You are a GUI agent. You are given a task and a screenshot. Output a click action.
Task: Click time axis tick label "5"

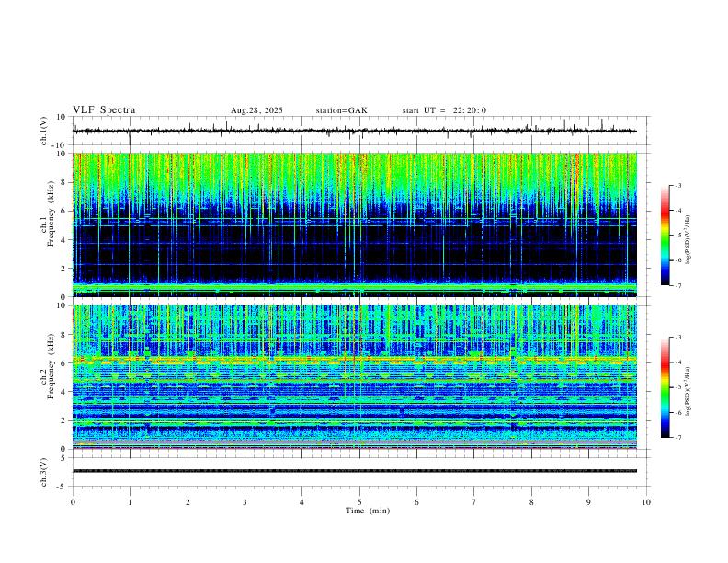coord(359,502)
